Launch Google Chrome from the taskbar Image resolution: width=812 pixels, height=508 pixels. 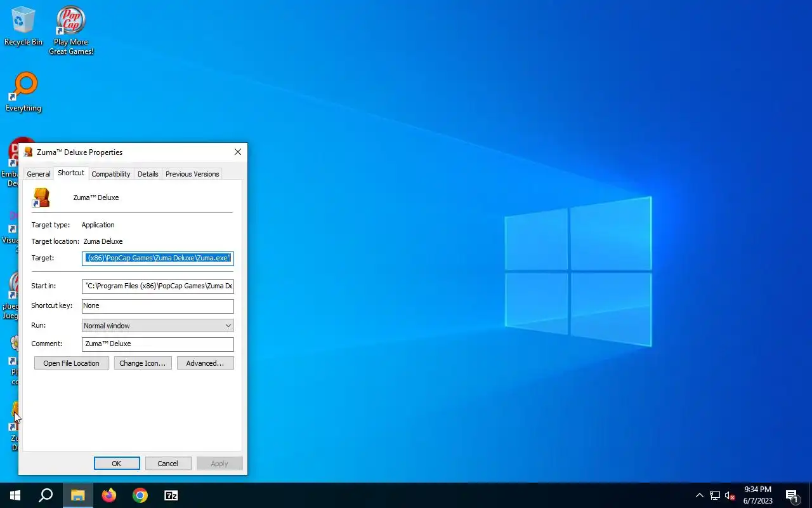[140, 495]
